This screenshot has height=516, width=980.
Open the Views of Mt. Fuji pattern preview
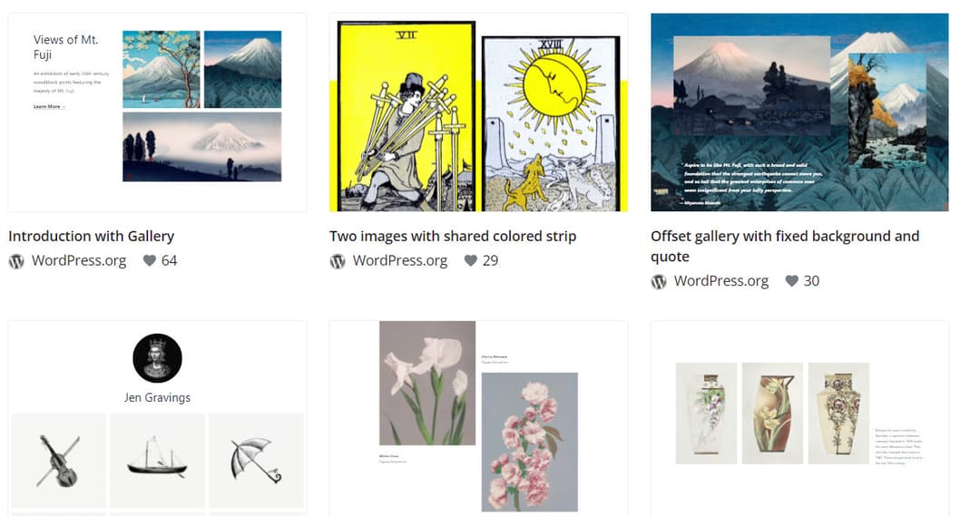158,112
